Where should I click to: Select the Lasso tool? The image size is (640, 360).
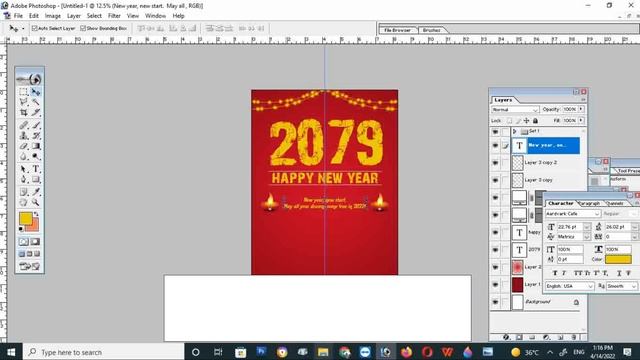pyautogui.click(x=24, y=102)
